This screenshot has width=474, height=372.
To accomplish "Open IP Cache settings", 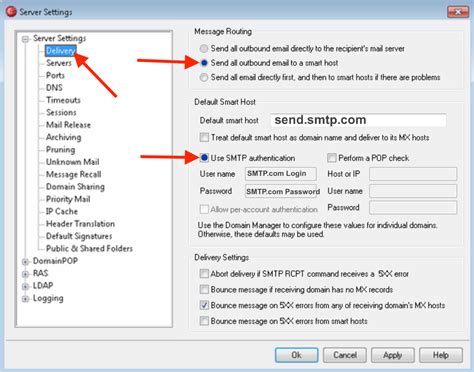I will (62, 211).
